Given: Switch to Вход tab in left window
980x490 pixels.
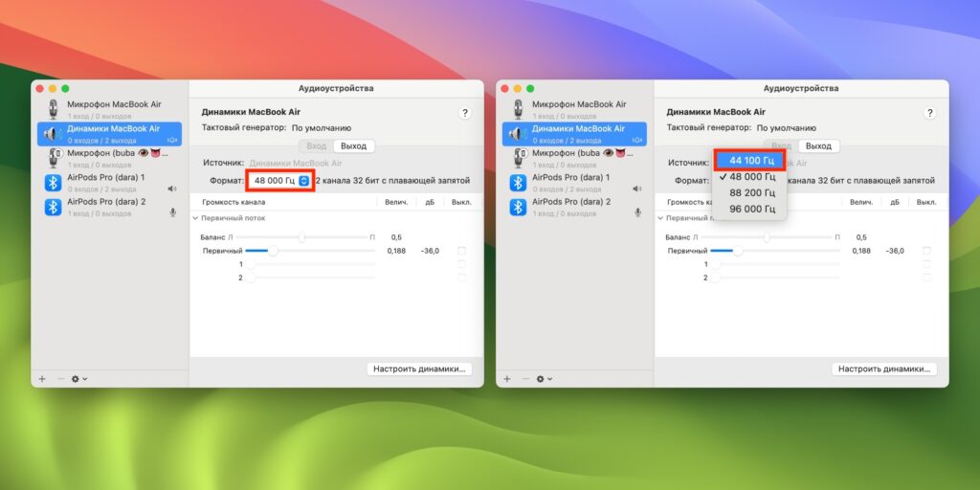Looking at the screenshot, I should pos(316,146).
